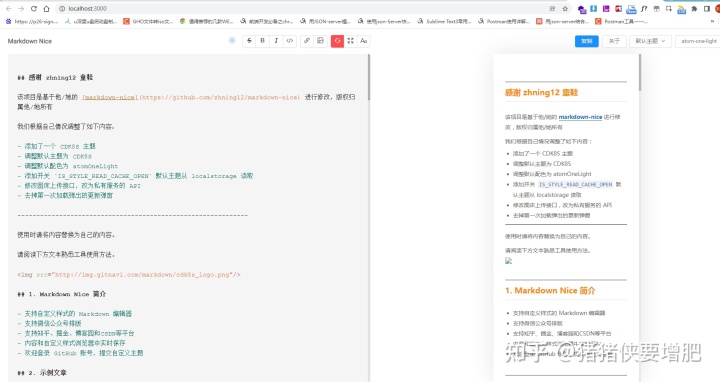
Task: Open the f? browser extension
Action: pyautogui.click(x=644, y=9)
